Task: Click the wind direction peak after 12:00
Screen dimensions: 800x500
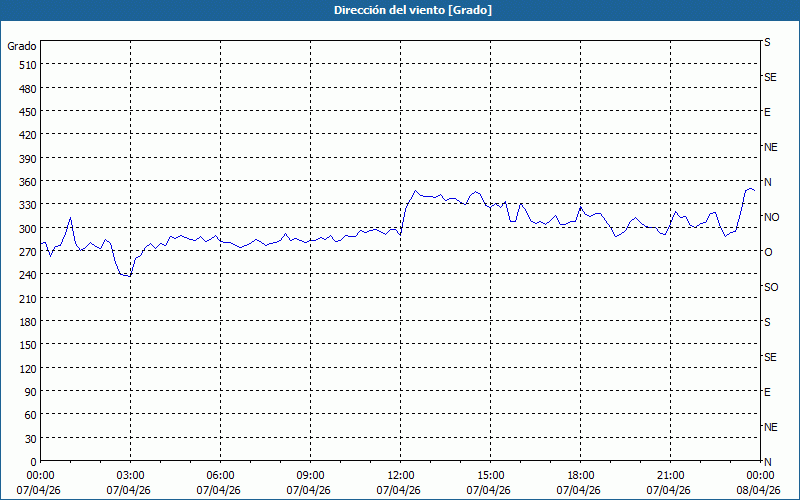Action: coord(415,191)
